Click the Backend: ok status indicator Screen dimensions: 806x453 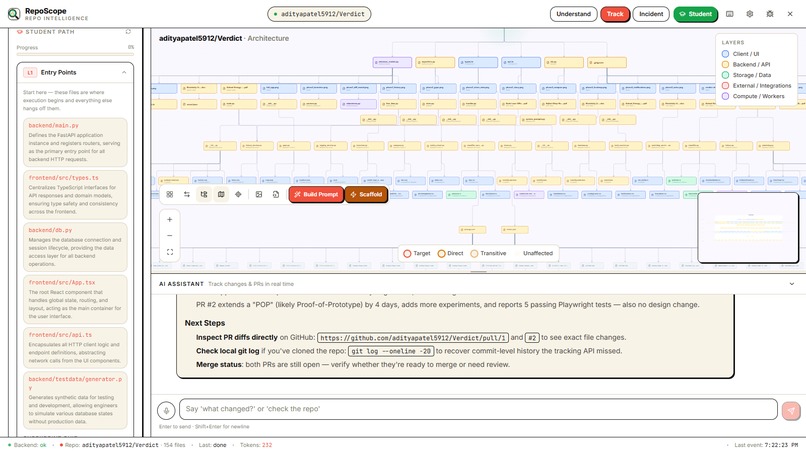coord(27,445)
